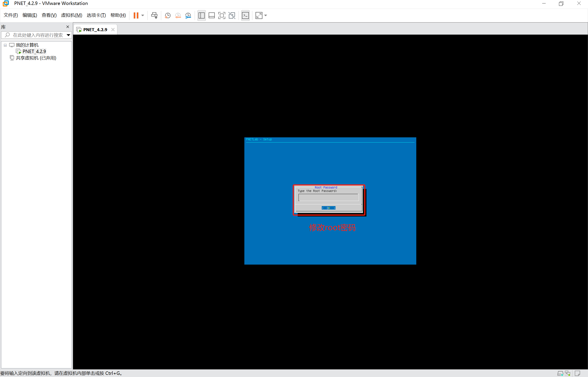Take a snapshot of this virtual machine
This screenshot has height=377, width=588.
[x=168, y=15]
